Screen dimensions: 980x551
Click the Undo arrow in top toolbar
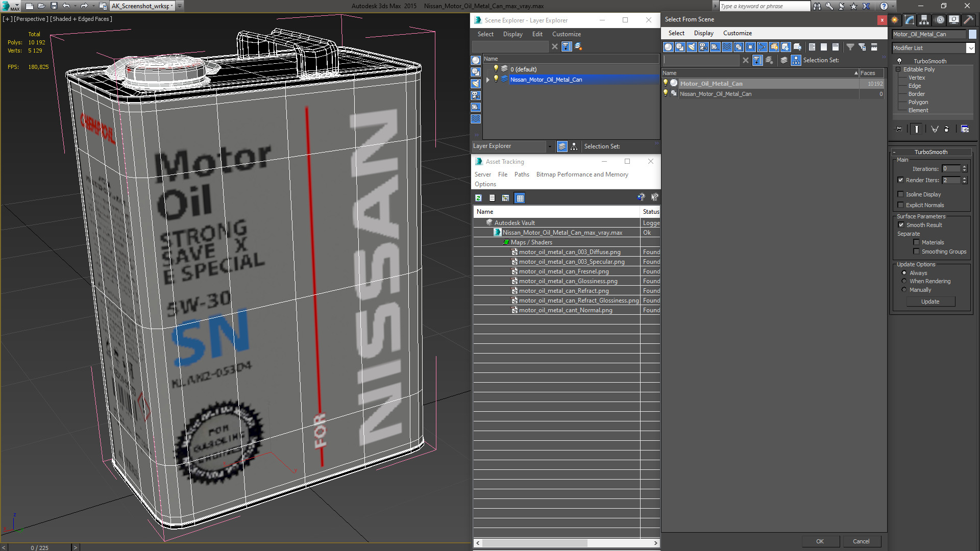[66, 6]
